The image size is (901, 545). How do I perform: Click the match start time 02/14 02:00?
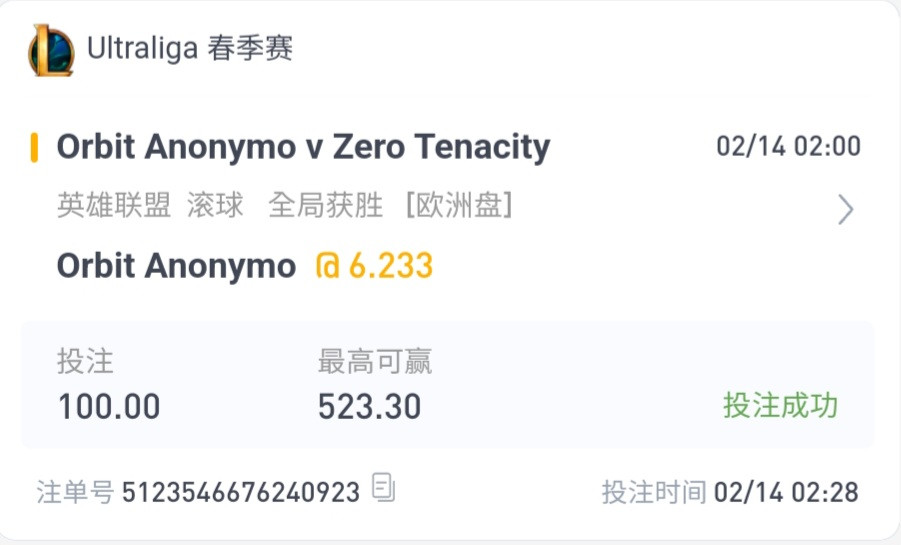click(x=788, y=146)
